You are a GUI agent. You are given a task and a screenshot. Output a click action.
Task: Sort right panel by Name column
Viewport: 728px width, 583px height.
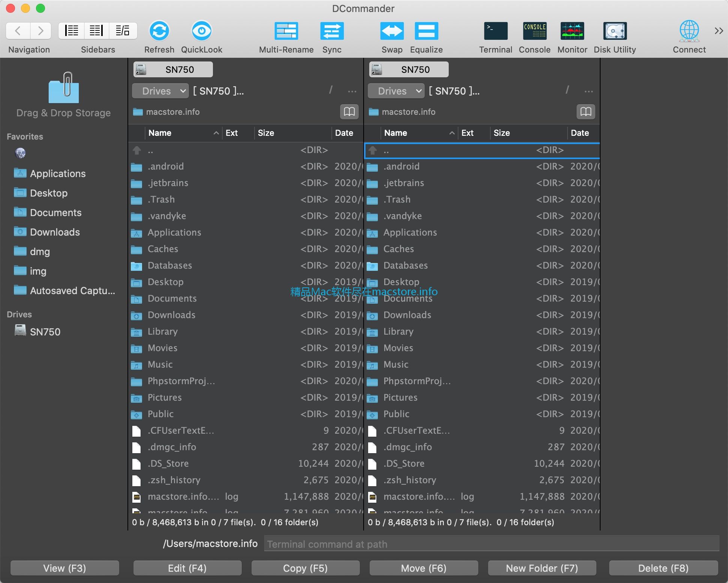pyautogui.click(x=419, y=133)
